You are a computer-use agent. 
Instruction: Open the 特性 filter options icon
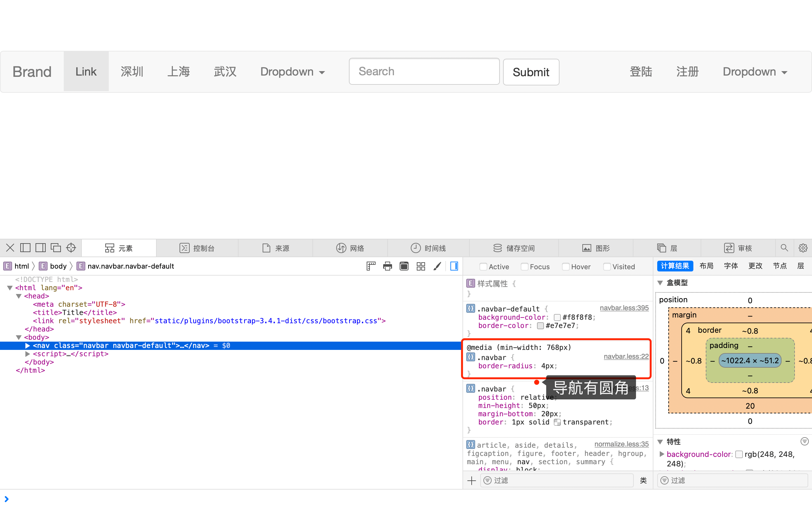[804, 441]
